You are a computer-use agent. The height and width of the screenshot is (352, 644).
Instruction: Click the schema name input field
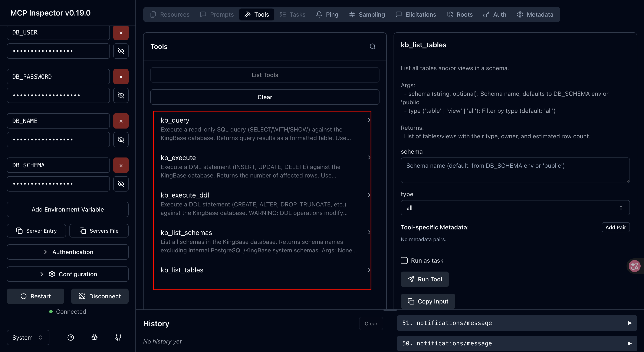(515, 170)
